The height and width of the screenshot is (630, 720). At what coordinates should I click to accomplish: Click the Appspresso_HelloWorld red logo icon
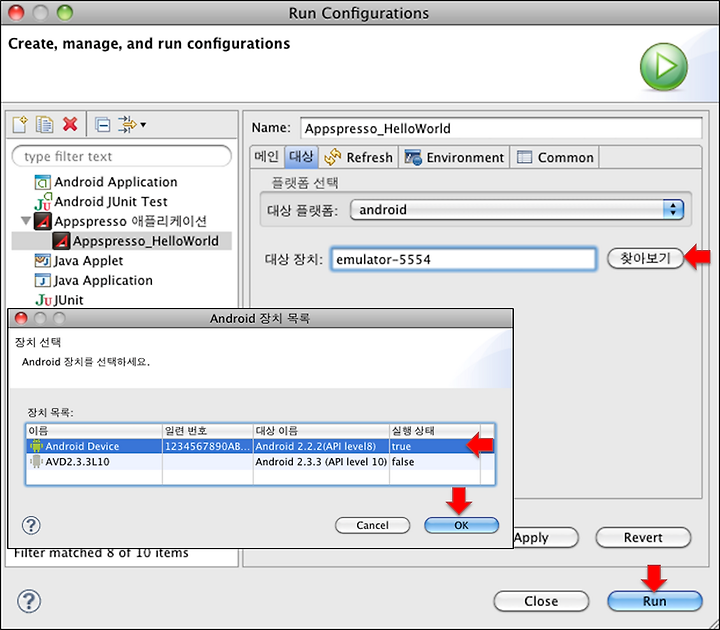61,241
